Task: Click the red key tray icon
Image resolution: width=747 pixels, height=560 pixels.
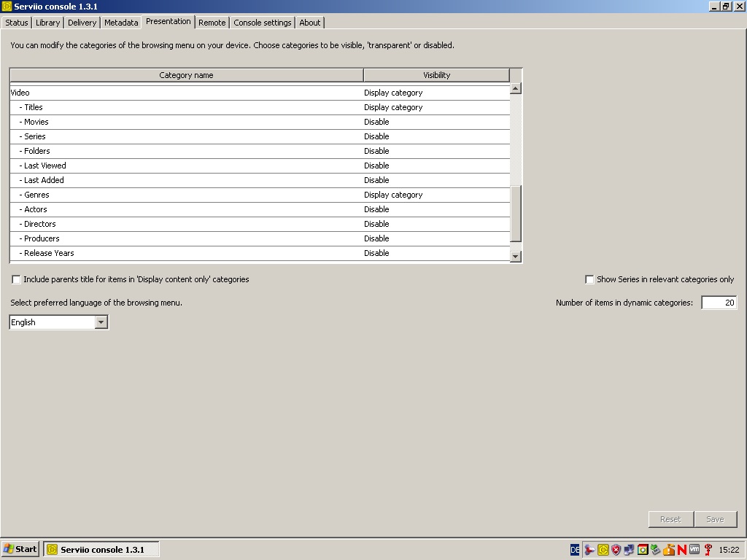Action: pyautogui.click(x=708, y=550)
